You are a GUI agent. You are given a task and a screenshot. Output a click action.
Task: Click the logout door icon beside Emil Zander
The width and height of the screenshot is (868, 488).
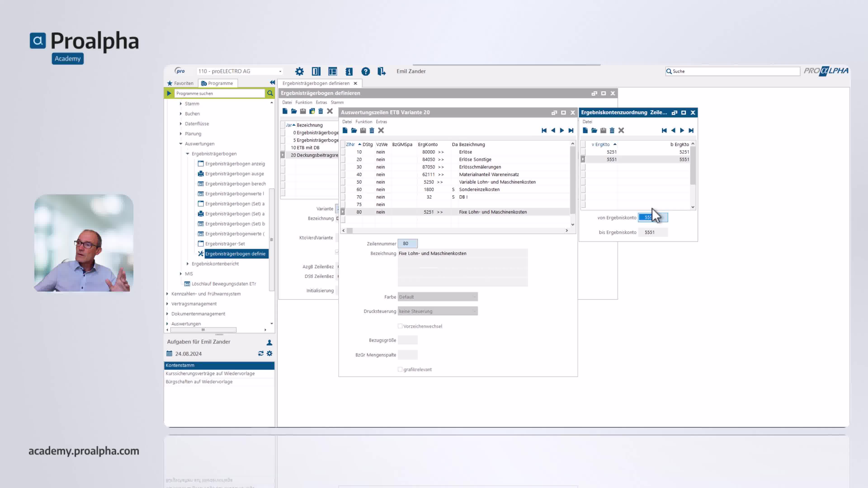381,71
